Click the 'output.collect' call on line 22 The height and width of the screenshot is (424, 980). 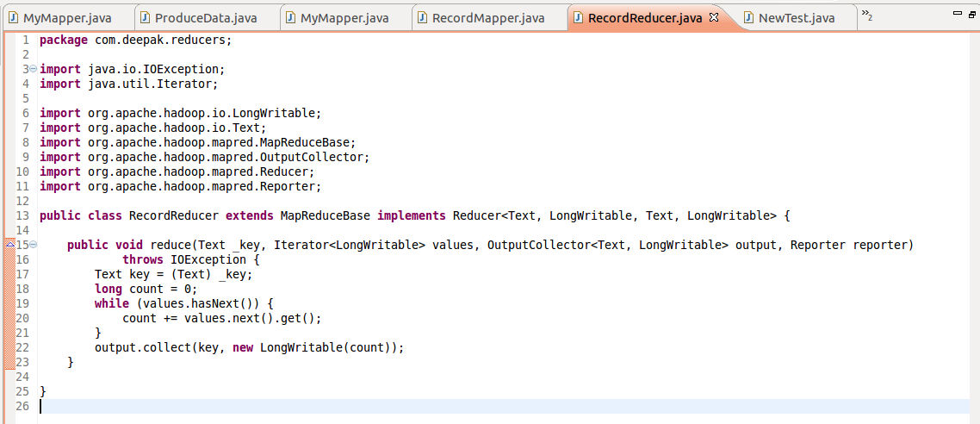click(142, 347)
